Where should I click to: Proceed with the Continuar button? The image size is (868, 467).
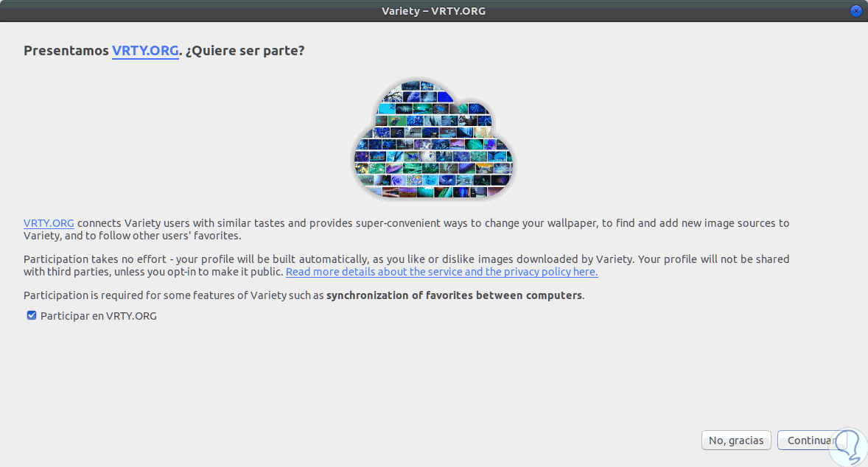click(811, 440)
